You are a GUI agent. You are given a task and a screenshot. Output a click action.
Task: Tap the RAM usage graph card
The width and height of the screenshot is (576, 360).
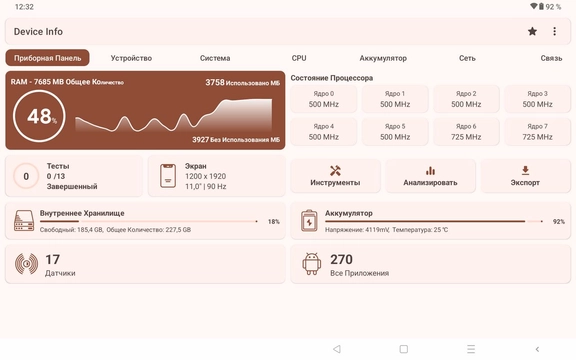coord(145,110)
